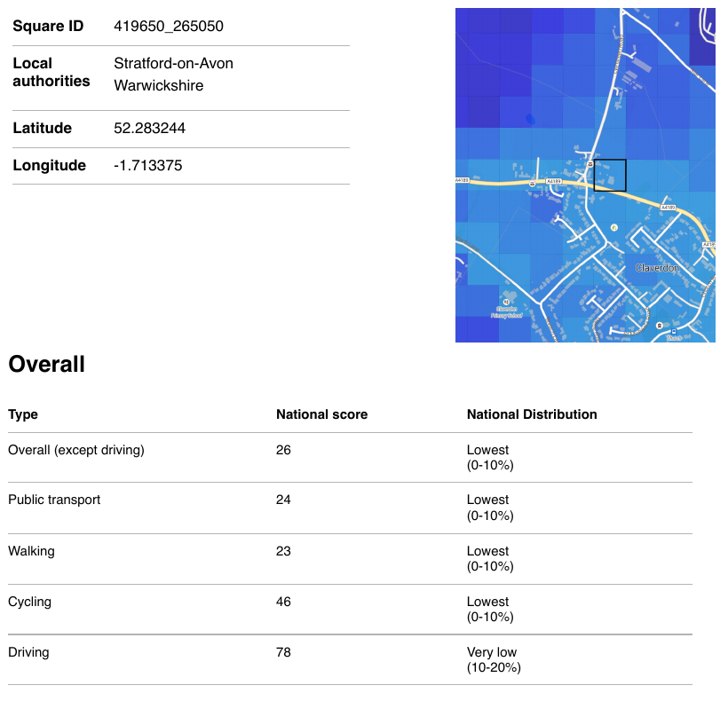Viewport: 728px width, 701px height.
Task: Click the Claverdon Primary School map label
Action: tap(507, 312)
